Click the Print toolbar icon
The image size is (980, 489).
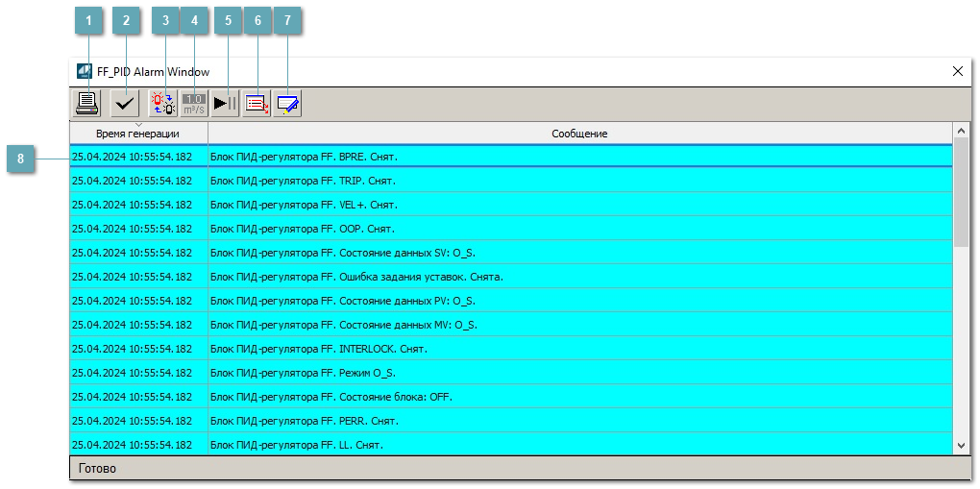click(87, 103)
